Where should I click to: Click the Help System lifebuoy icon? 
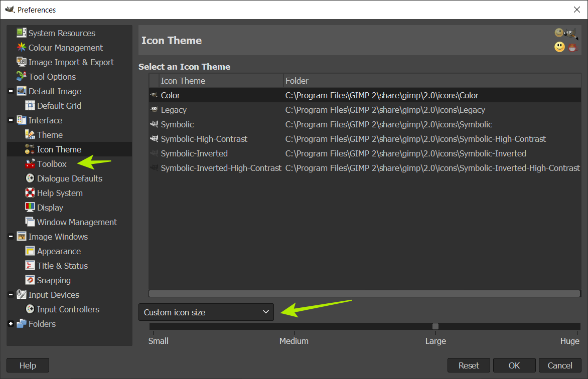click(30, 193)
